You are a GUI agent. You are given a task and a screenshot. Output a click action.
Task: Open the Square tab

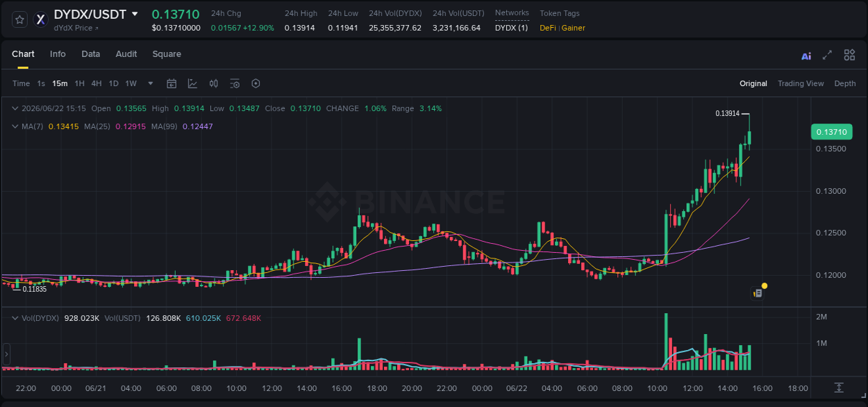pos(167,54)
